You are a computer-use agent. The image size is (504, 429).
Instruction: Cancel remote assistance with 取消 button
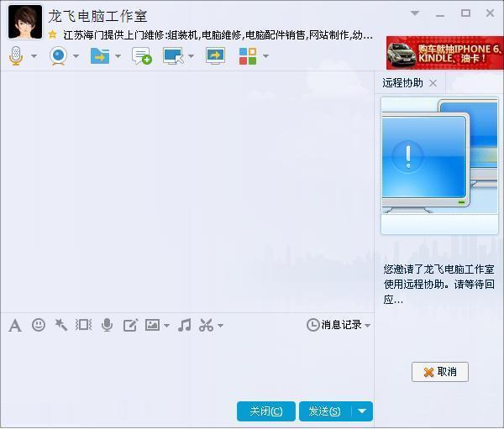pos(439,372)
